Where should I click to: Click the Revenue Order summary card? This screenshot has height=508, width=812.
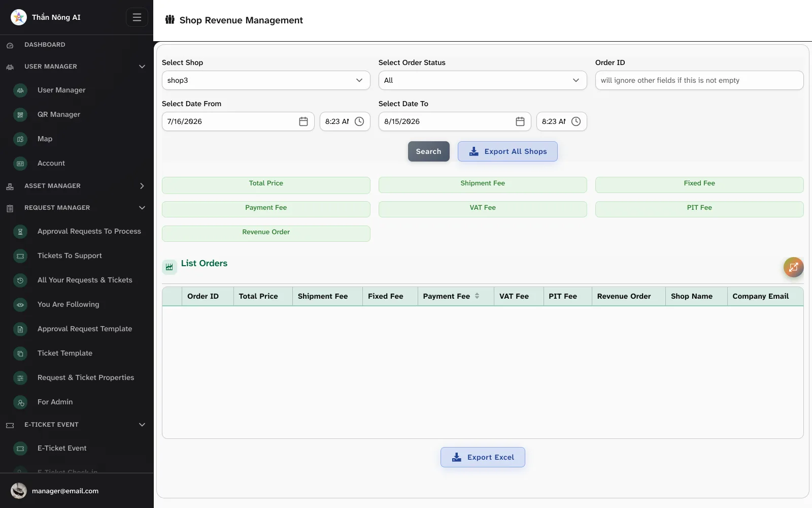266,234
